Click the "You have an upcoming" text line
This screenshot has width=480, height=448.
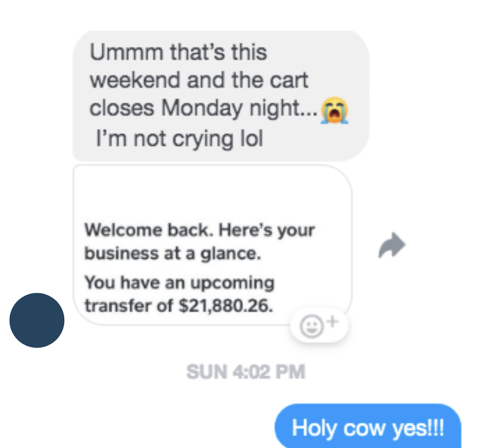(180, 282)
